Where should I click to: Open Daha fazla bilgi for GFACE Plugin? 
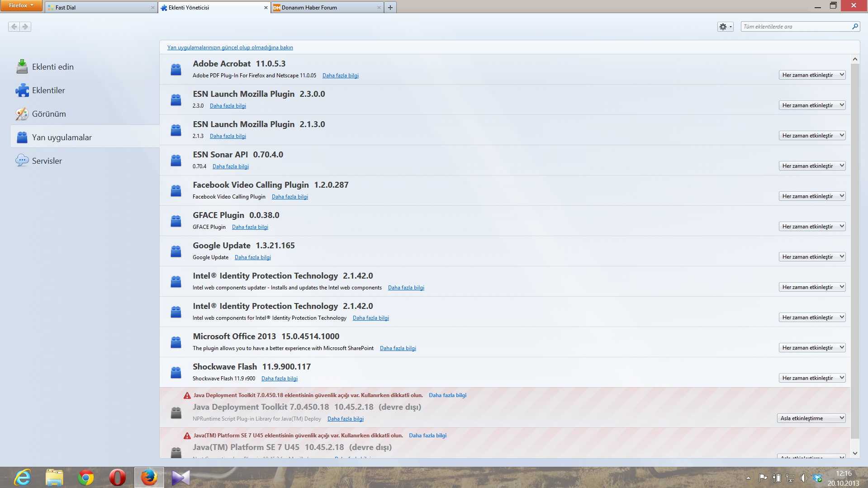(250, 227)
